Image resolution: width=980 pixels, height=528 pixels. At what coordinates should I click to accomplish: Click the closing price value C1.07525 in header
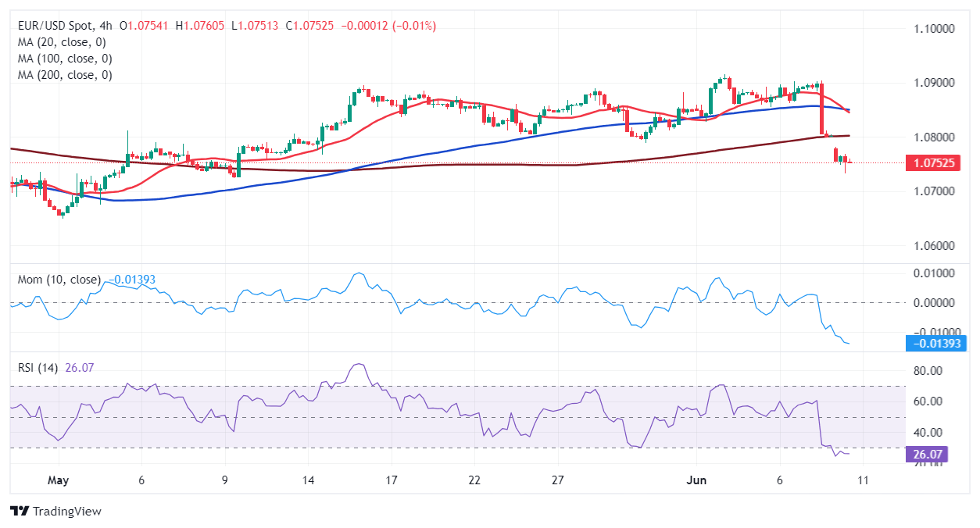(311, 26)
